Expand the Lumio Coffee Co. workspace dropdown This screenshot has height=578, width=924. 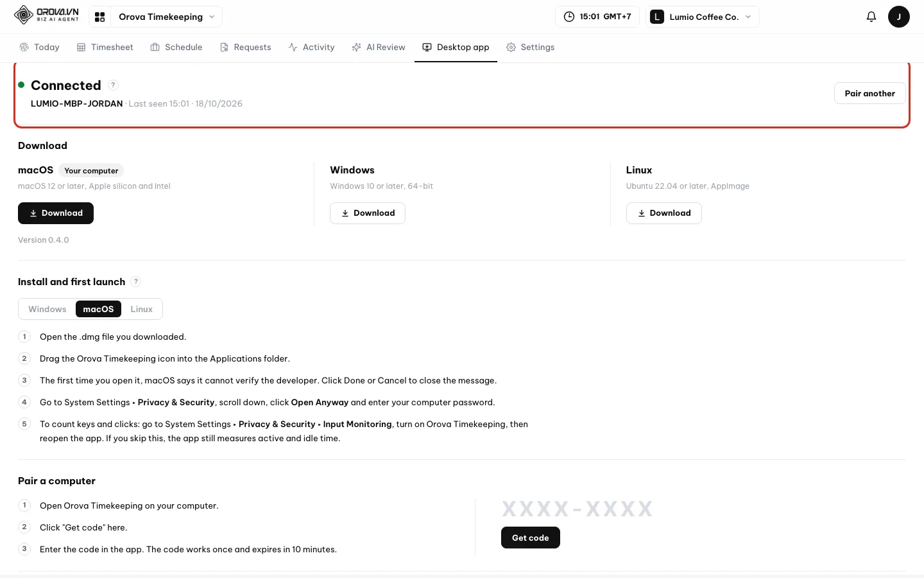[x=702, y=17]
